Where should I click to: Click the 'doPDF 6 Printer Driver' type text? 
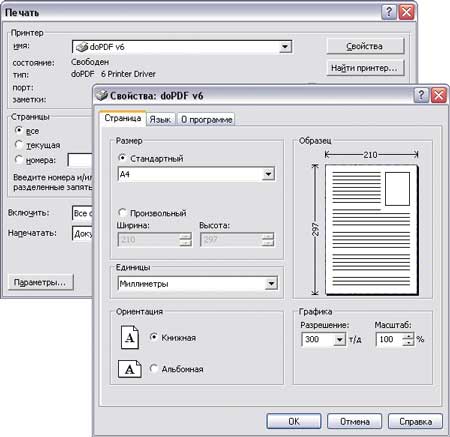point(113,74)
